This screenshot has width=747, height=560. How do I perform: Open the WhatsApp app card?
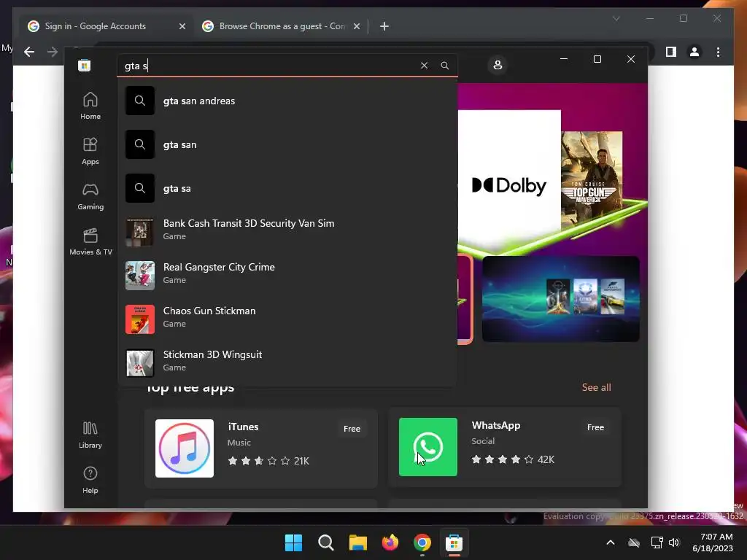pyautogui.click(x=505, y=447)
